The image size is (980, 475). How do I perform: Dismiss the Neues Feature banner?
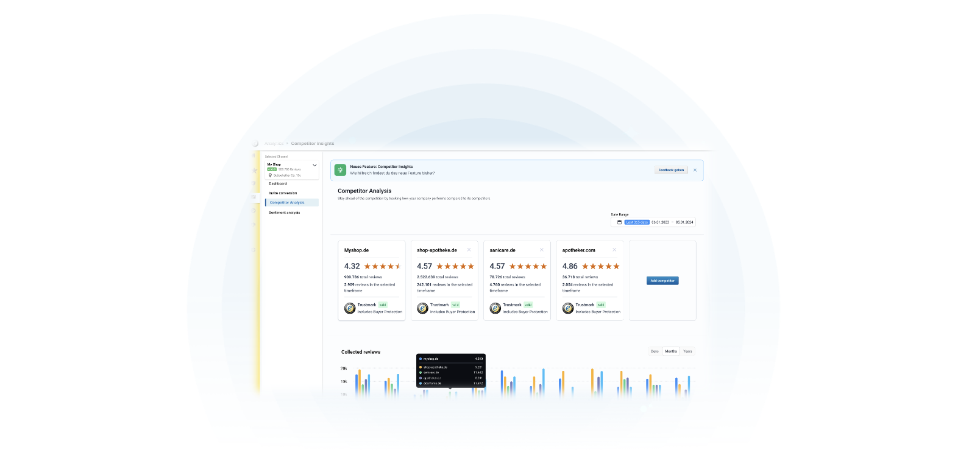click(x=695, y=170)
